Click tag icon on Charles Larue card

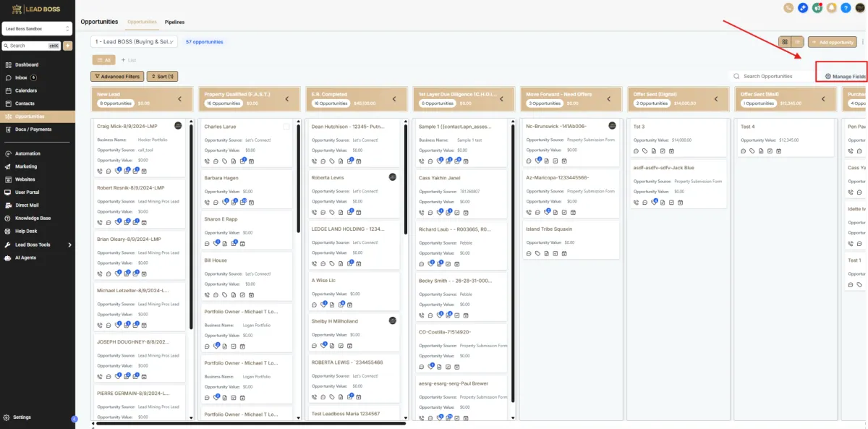pos(224,161)
